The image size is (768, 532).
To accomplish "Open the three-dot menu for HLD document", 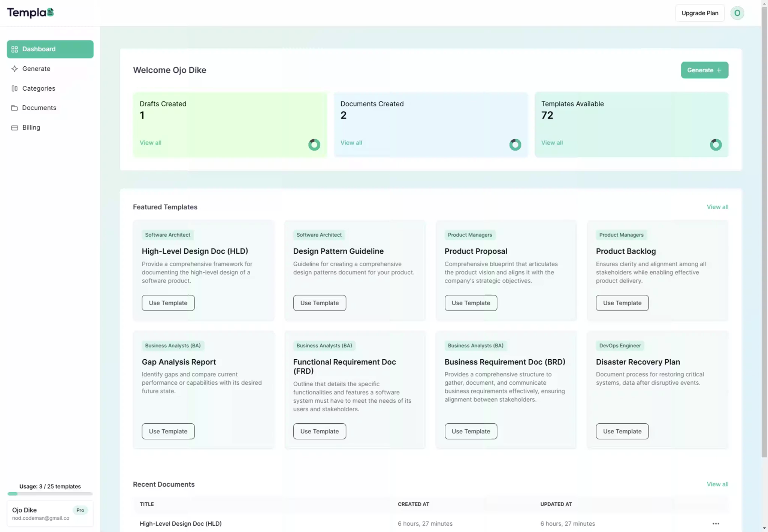I will pyautogui.click(x=716, y=523).
